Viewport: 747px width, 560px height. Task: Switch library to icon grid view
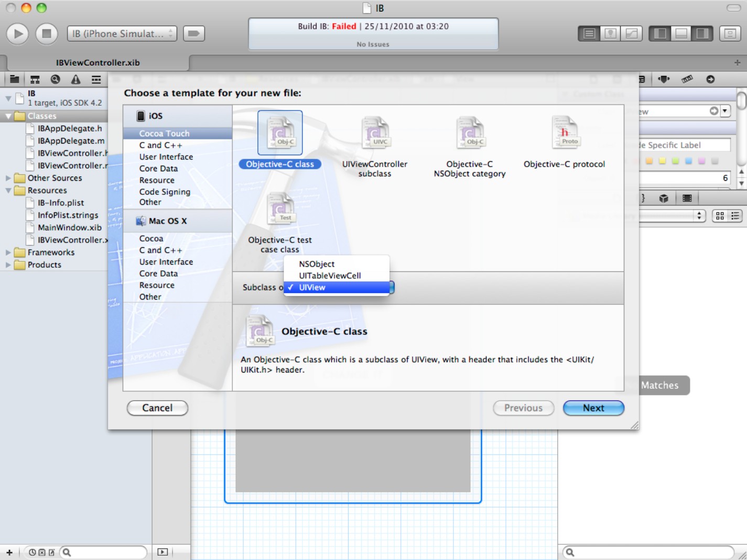(720, 216)
